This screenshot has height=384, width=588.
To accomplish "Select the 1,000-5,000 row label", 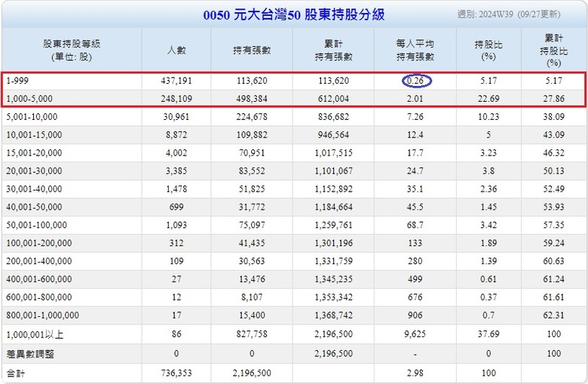I will click(x=29, y=99).
